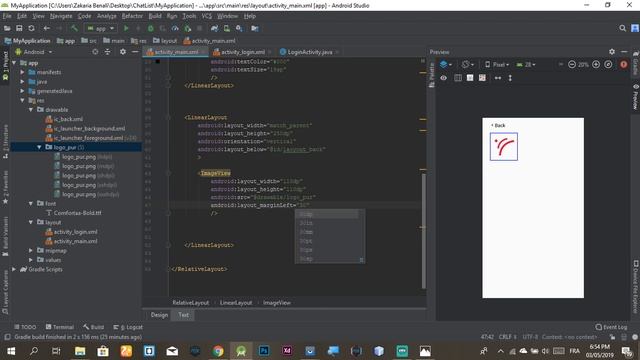This screenshot has height=360, width=640.
Task: Toggle the Favorites tool window tab
Action: click(5, 188)
